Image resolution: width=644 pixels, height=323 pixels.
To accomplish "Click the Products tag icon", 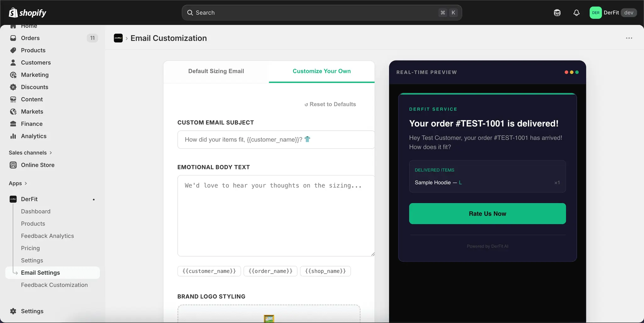I will [13, 50].
